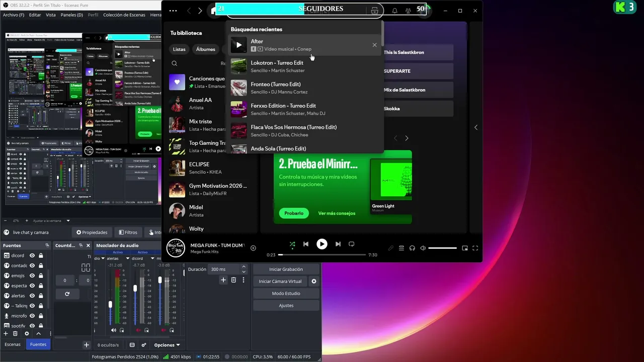Screen dimensions: 644x362
Task: Skip to previous track in Spotify
Action: pos(305,244)
